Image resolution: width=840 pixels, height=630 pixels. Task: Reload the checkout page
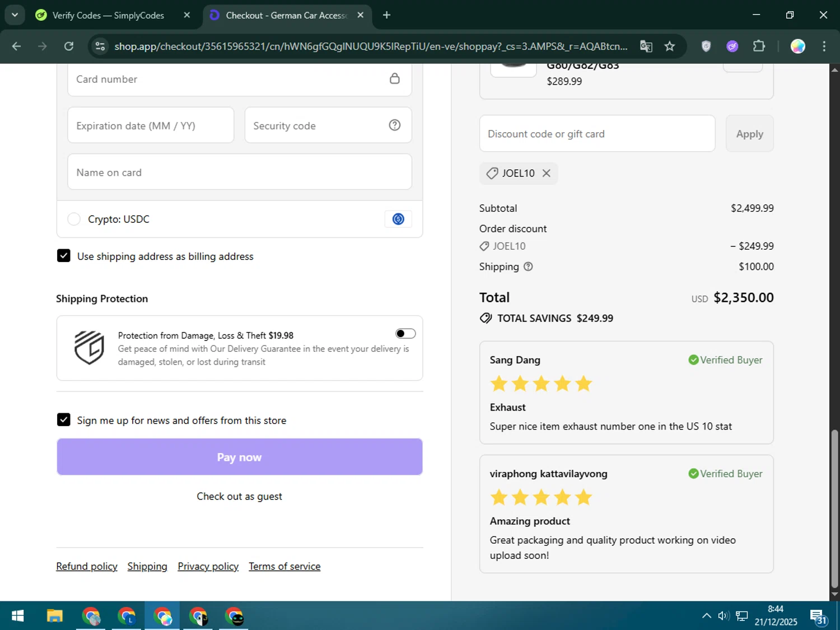(x=69, y=46)
